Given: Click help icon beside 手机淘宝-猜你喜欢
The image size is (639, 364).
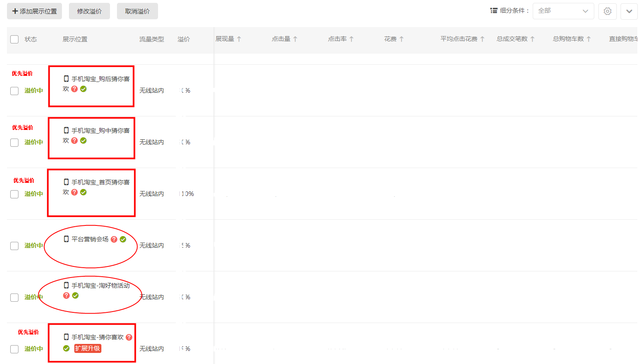Looking at the screenshot, I should [x=129, y=337].
